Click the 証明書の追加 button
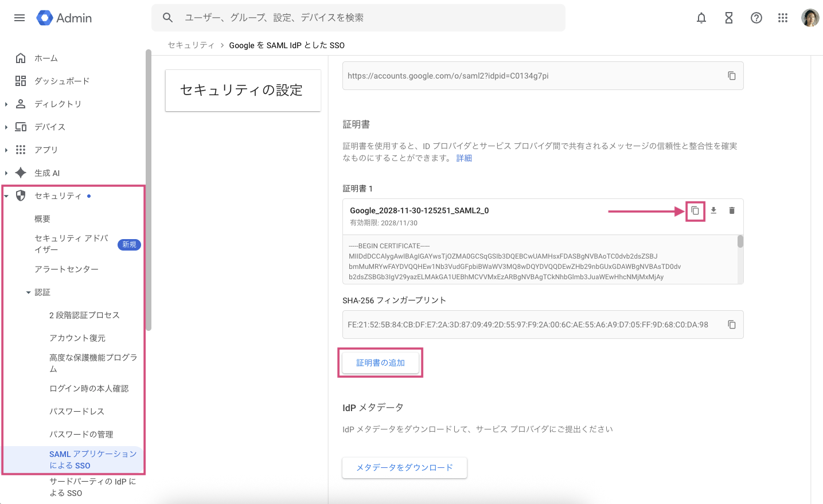 380,363
